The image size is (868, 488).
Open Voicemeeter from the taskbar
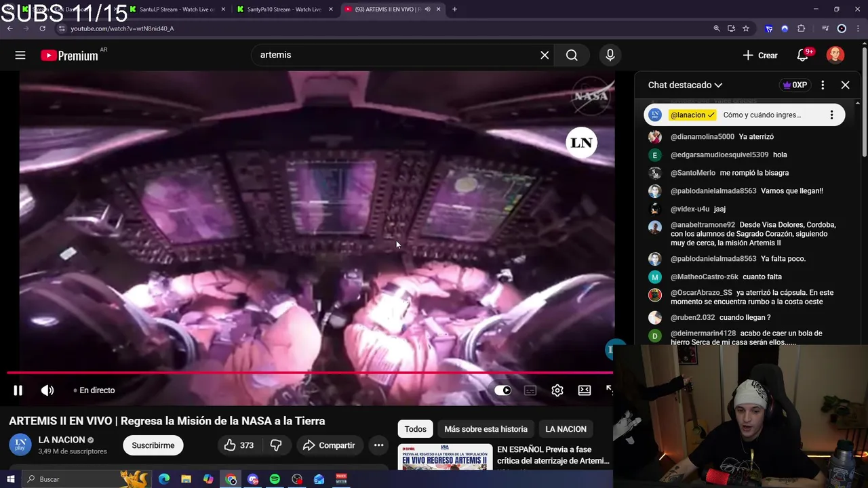point(341,479)
